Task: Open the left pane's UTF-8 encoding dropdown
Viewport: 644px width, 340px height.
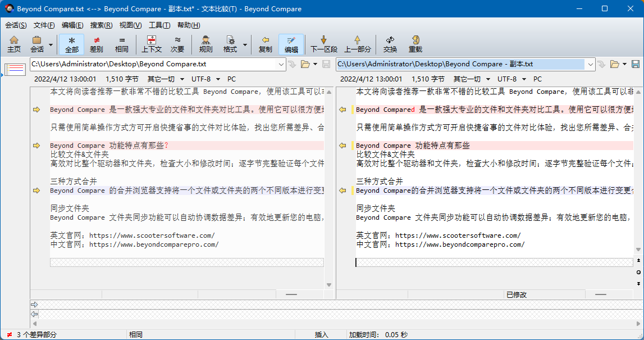Action: [205, 79]
